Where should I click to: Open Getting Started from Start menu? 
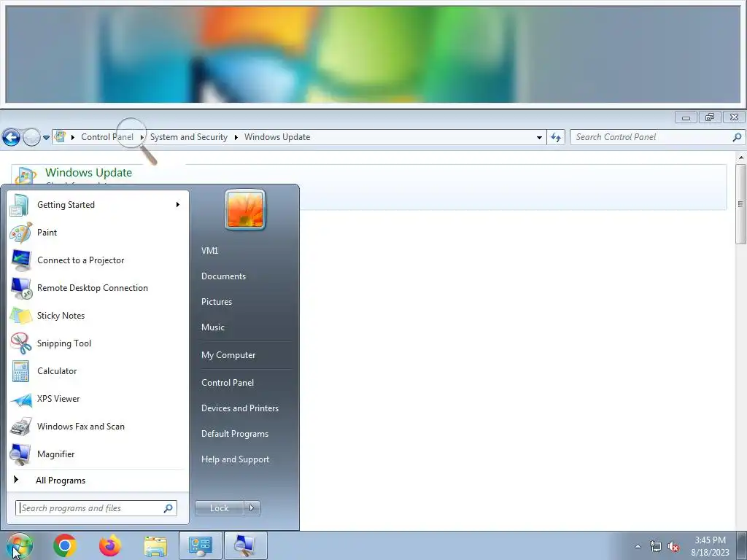pos(98,205)
